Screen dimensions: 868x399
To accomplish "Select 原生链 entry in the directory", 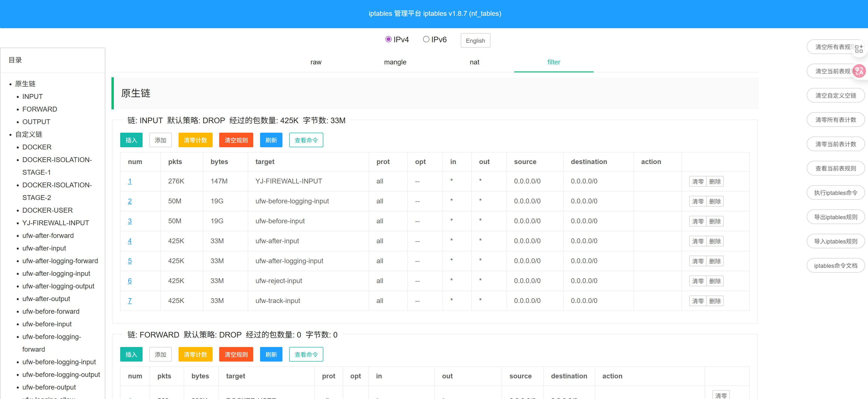I will click(x=25, y=84).
